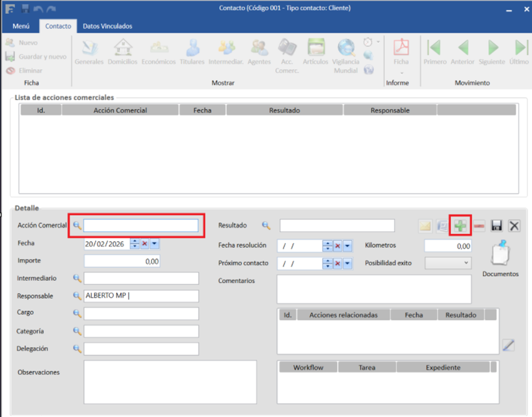532x417 pixels.
Task: Switch to the Datos Vinculados tab
Action: pos(107,26)
